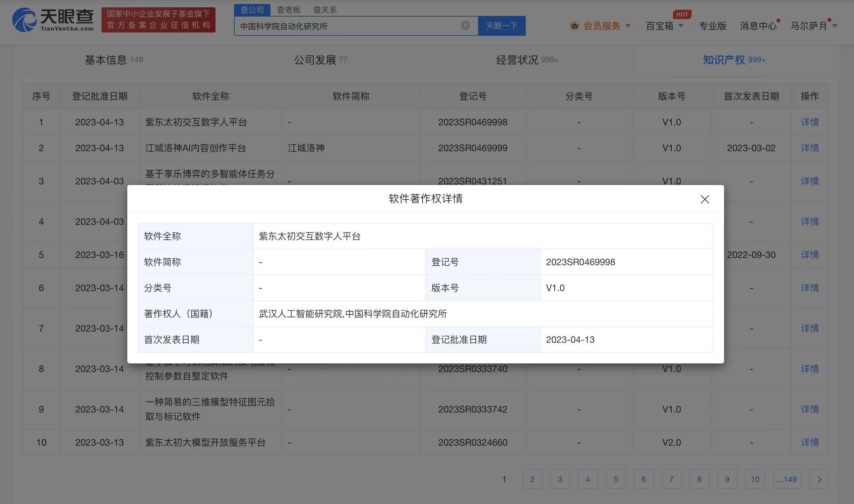Viewport: 854px width, 504px height.
Task: Click the 天眼一下 search button
Action: pos(502,26)
